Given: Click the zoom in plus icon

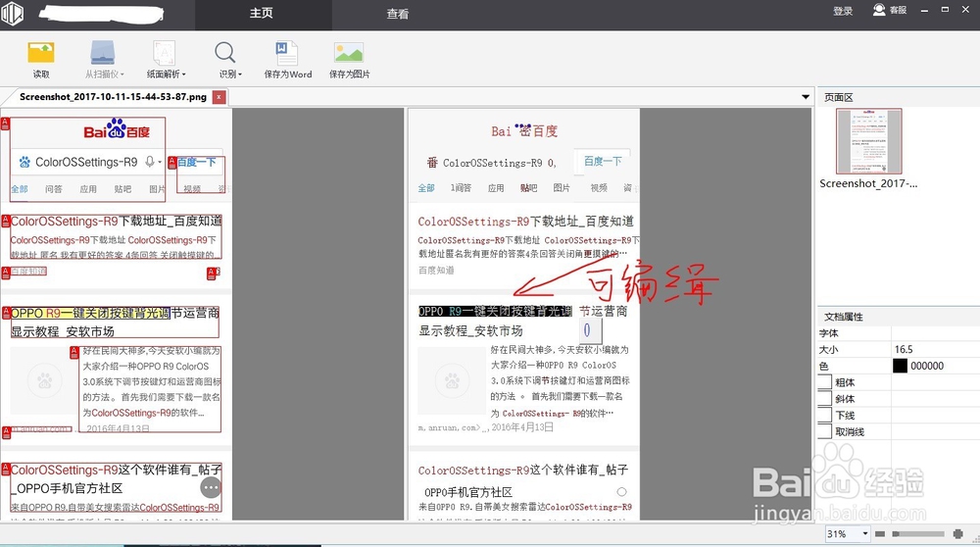Looking at the screenshot, I should point(958,534).
